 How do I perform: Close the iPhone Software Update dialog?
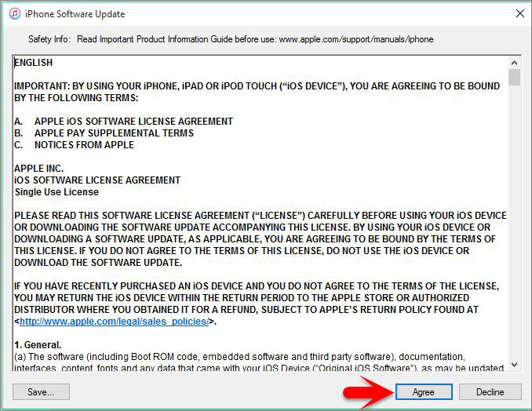pyautogui.click(x=519, y=14)
